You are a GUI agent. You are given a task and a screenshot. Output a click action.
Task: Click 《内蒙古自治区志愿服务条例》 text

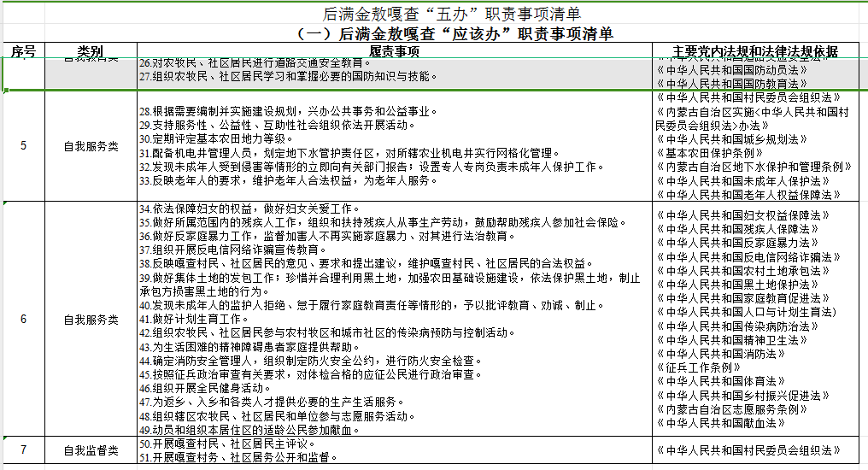click(x=732, y=409)
